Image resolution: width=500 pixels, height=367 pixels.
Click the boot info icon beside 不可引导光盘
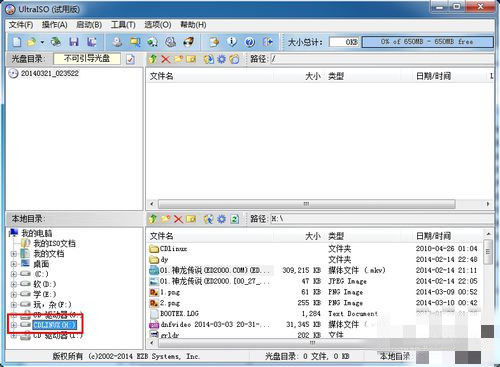tap(130, 59)
